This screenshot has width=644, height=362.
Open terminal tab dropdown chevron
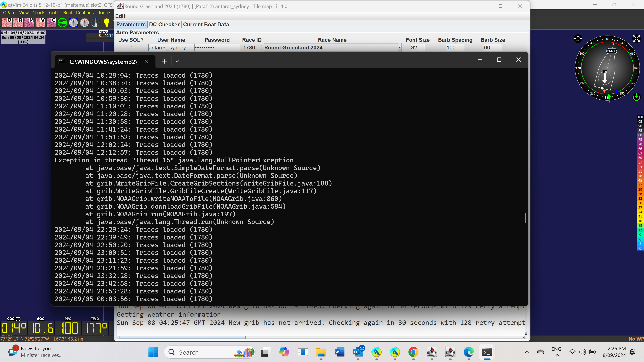point(177,62)
